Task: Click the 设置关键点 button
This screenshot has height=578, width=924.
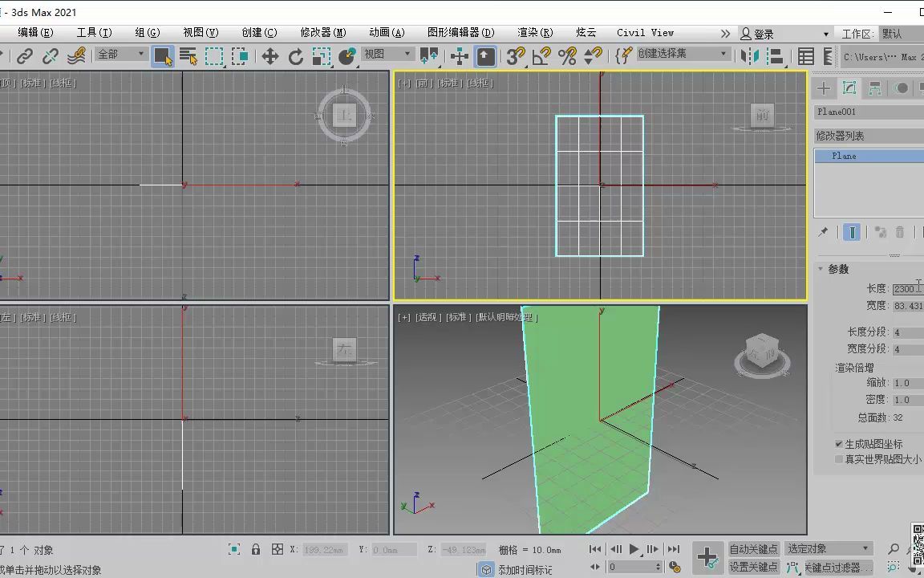Action: [754, 566]
